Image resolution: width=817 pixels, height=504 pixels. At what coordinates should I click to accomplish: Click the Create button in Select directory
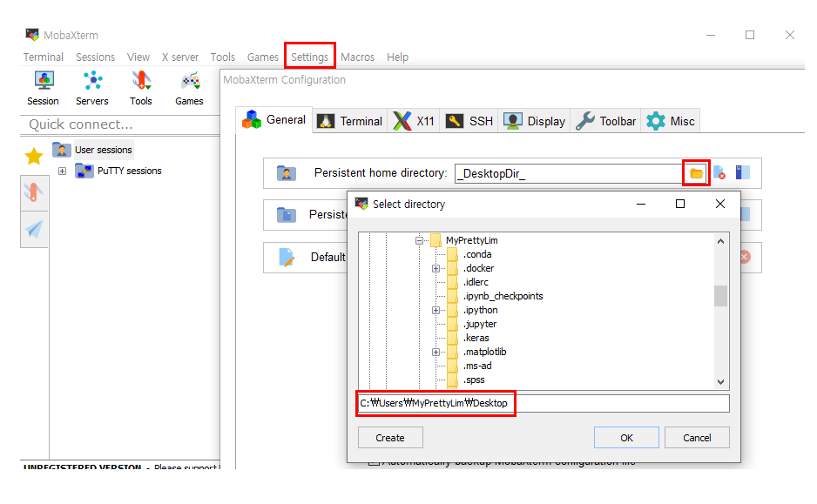390,437
